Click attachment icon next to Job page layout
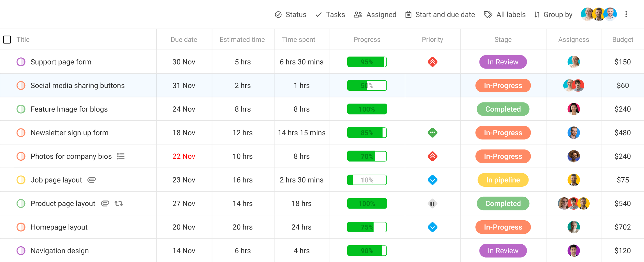 coord(92,180)
